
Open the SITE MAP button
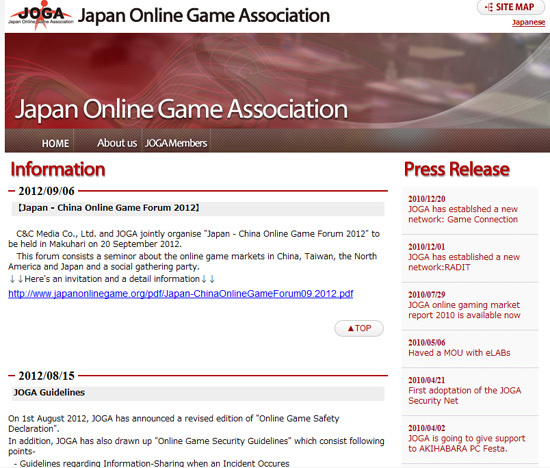510,7
